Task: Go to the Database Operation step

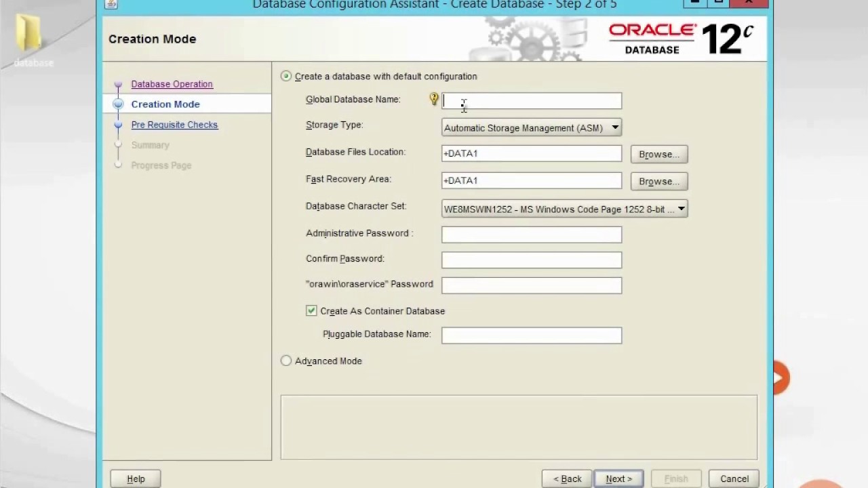Action: click(172, 84)
